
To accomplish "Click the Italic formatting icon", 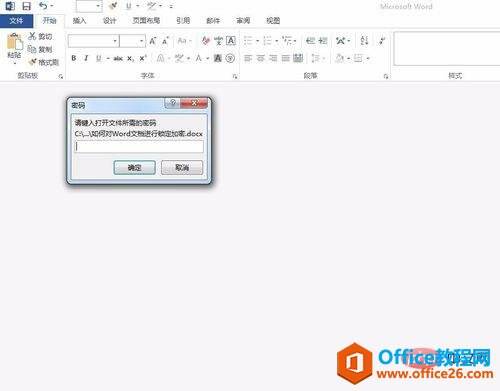I will (x=86, y=58).
